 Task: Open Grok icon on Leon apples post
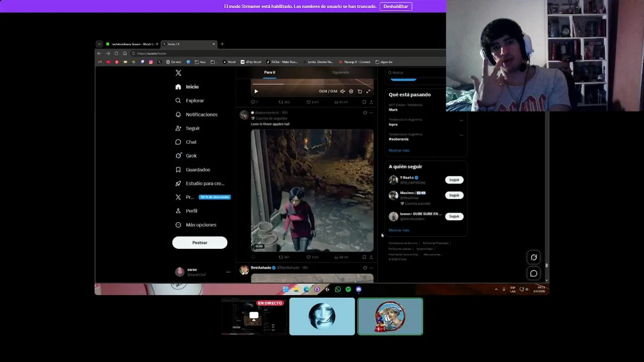pos(365,113)
